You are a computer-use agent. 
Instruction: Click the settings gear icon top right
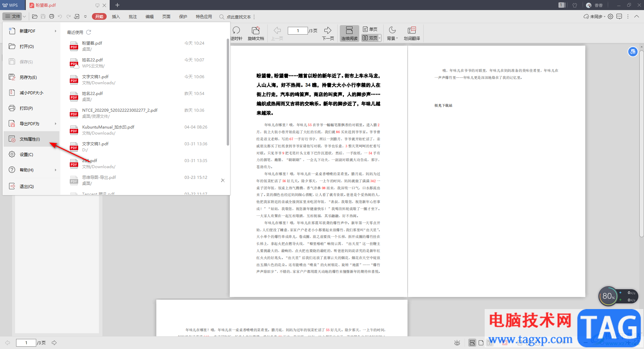(x=610, y=16)
